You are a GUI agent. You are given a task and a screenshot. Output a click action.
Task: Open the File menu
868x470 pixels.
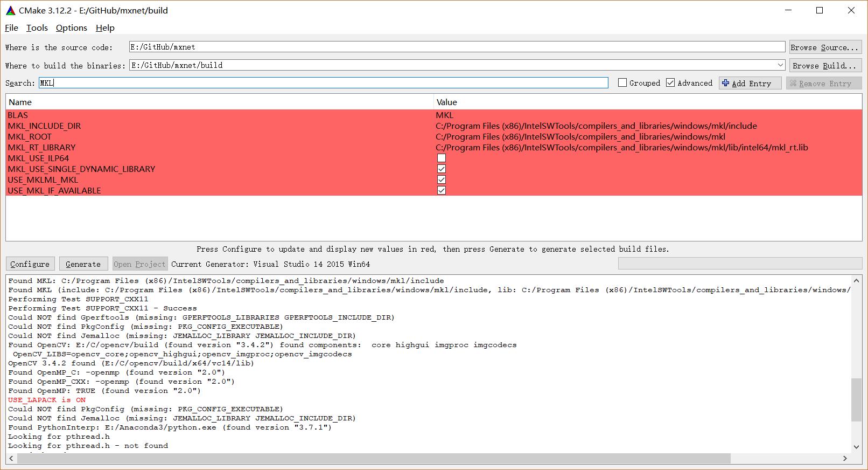coord(11,27)
